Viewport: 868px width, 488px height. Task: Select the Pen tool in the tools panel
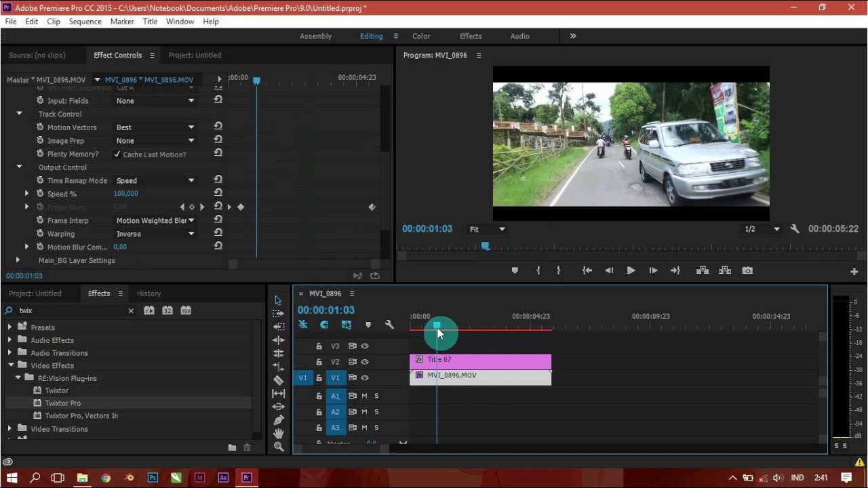278,420
